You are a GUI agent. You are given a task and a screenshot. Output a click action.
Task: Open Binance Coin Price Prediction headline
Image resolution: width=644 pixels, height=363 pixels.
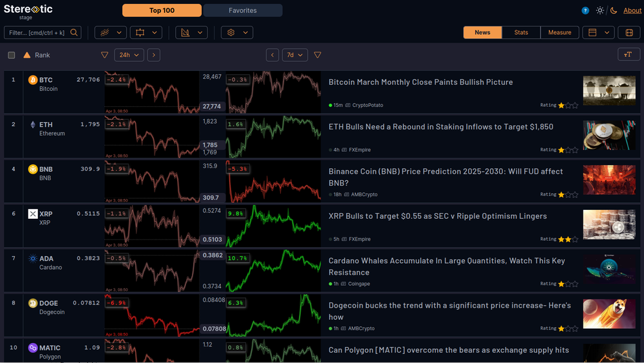pos(446,177)
